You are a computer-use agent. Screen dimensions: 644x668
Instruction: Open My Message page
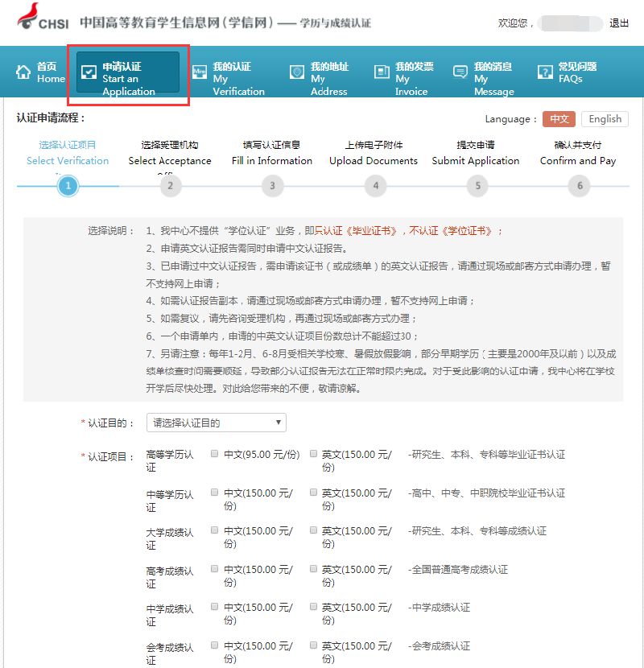(484, 78)
